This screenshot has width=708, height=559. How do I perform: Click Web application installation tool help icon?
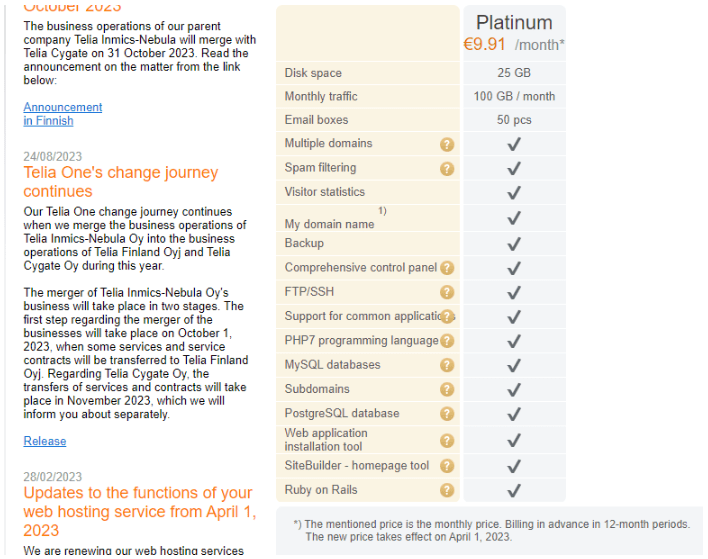(x=447, y=441)
